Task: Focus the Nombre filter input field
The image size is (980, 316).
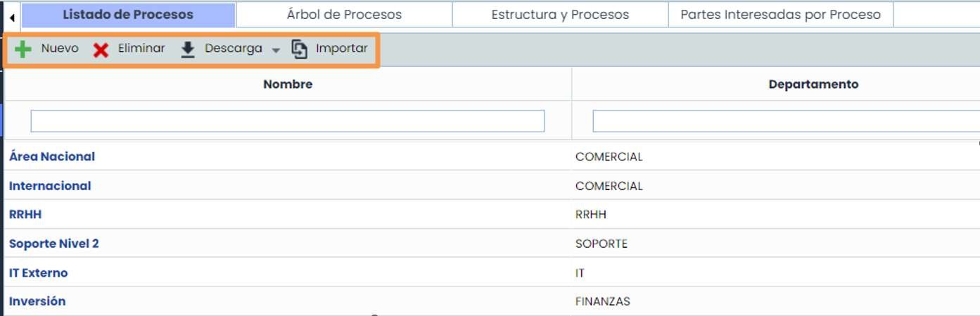Action: click(288, 121)
